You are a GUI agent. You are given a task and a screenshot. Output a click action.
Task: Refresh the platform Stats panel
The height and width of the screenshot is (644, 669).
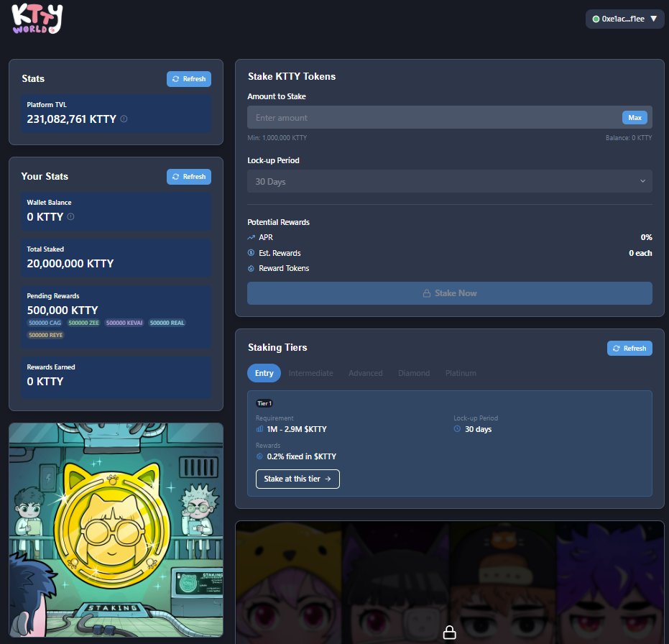click(188, 79)
